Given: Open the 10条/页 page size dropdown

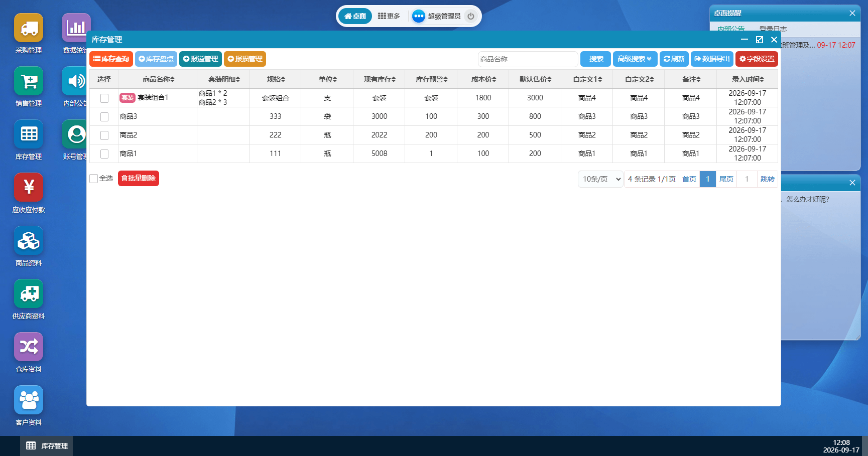Looking at the screenshot, I should click(x=601, y=179).
